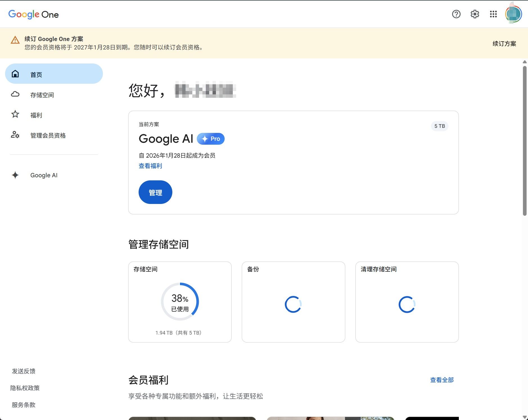Open the settings gear icon
This screenshot has width=528, height=420.
[x=475, y=14]
